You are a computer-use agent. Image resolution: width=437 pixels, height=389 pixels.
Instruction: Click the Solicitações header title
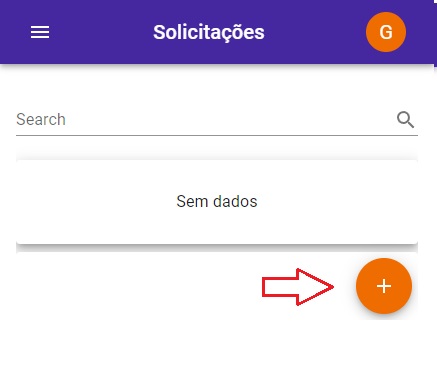(x=209, y=33)
